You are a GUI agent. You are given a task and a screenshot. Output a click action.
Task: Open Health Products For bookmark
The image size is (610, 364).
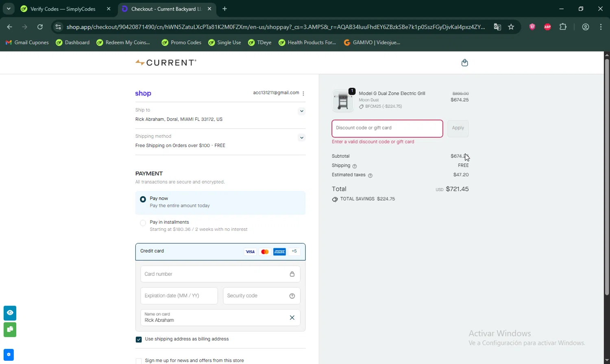[x=307, y=42]
